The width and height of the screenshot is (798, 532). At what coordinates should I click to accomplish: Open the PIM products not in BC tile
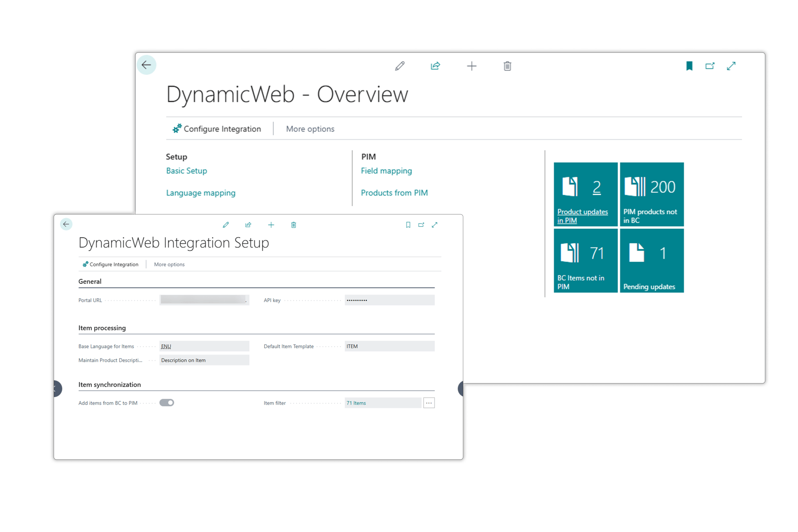pos(652,194)
